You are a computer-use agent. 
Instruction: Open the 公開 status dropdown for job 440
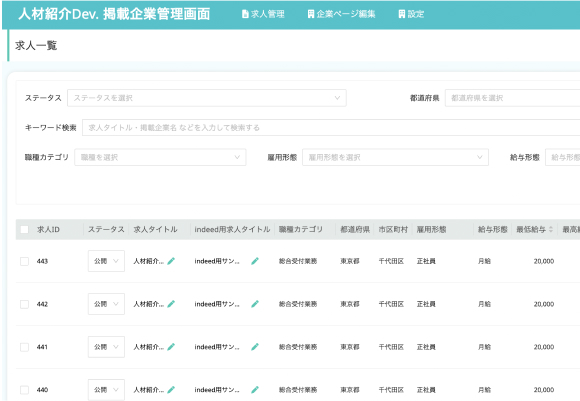(106, 390)
